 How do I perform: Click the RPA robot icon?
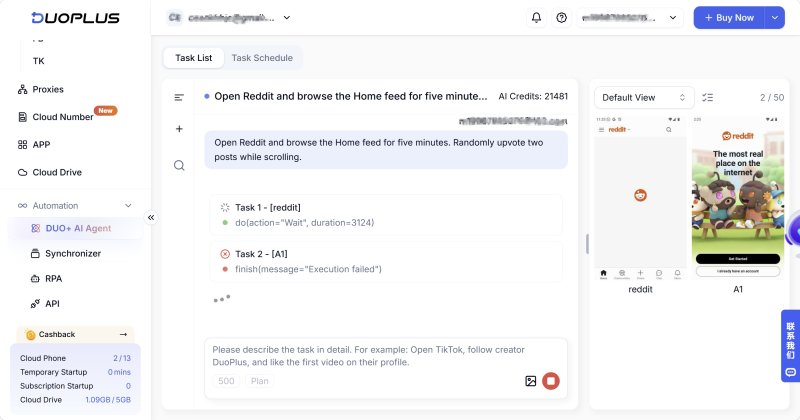[x=35, y=279]
